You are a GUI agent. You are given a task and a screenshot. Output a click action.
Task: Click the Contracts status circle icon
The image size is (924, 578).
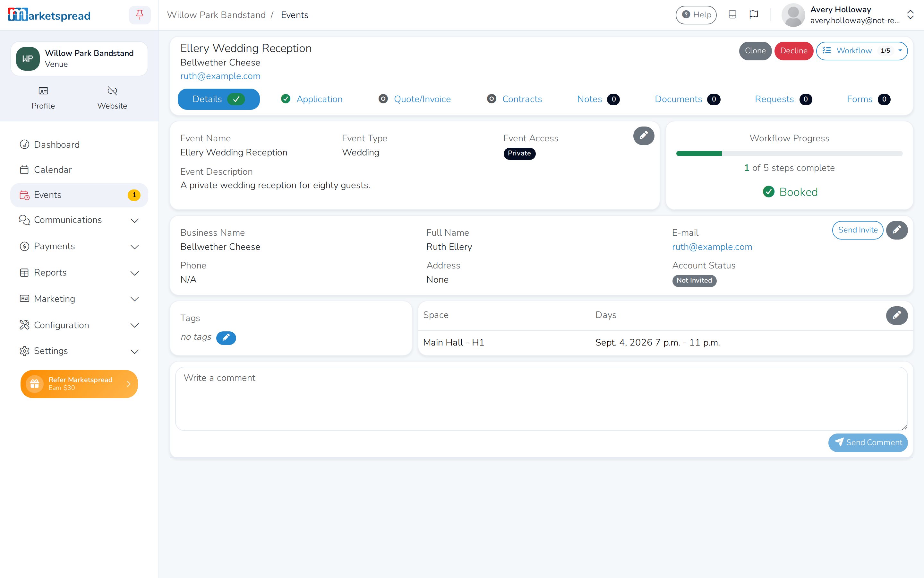[492, 99]
